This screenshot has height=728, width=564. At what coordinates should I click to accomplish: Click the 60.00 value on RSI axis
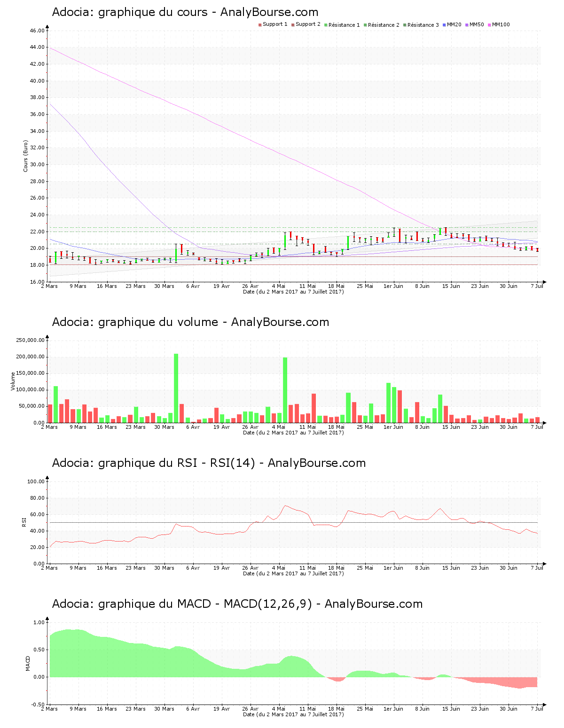click(x=37, y=514)
